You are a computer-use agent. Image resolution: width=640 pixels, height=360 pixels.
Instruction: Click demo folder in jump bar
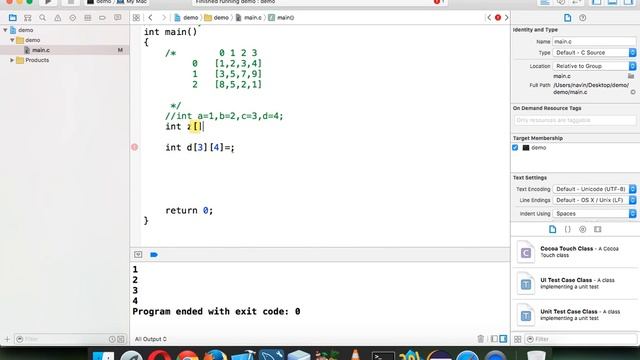tap(217, 18)
